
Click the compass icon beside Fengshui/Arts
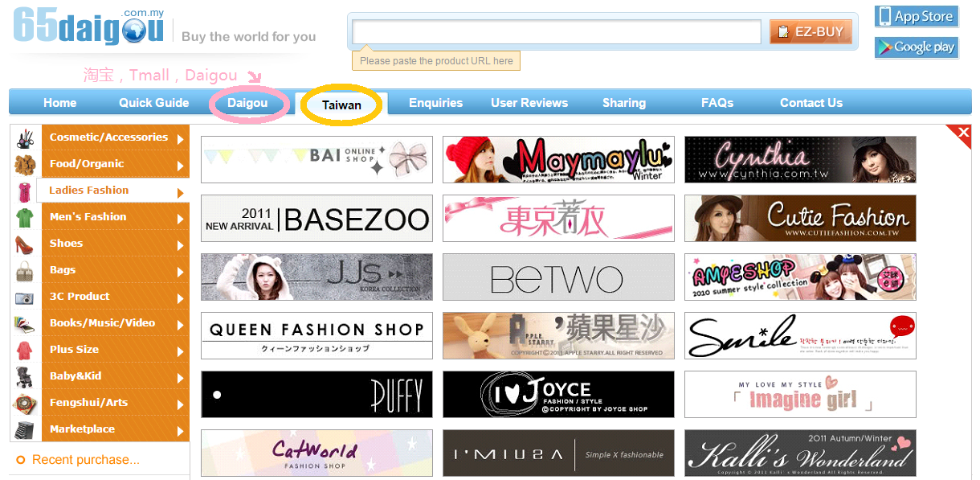[x=24, y=404]
